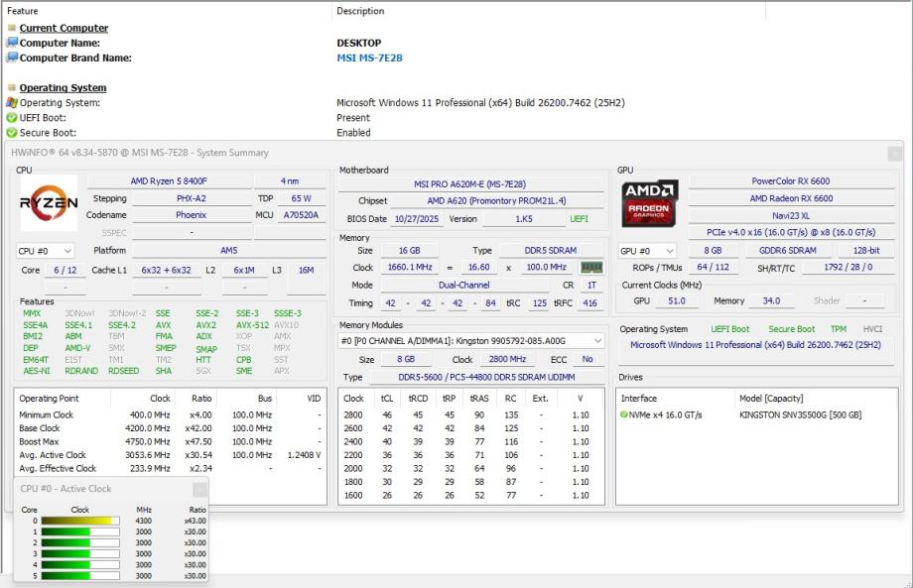The width and height of the screenshot is (913, 588).
Task: Click the PHX-A2 stepping value
Action: 191,198
